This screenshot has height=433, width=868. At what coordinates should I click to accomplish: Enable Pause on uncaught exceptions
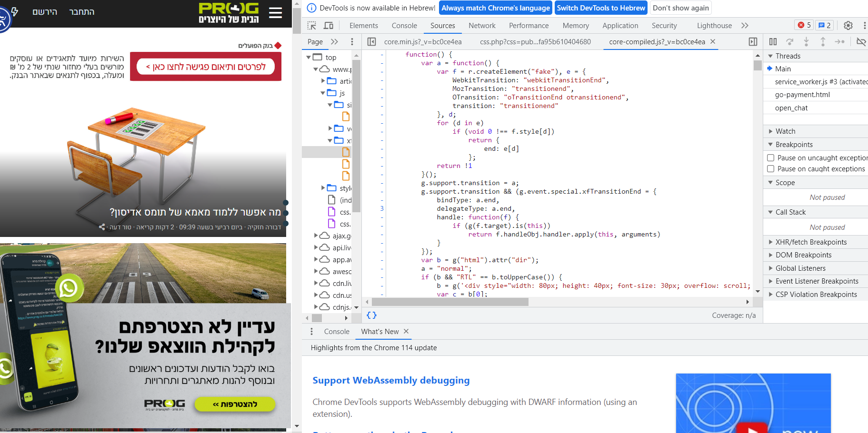click(x=770, y=158)
